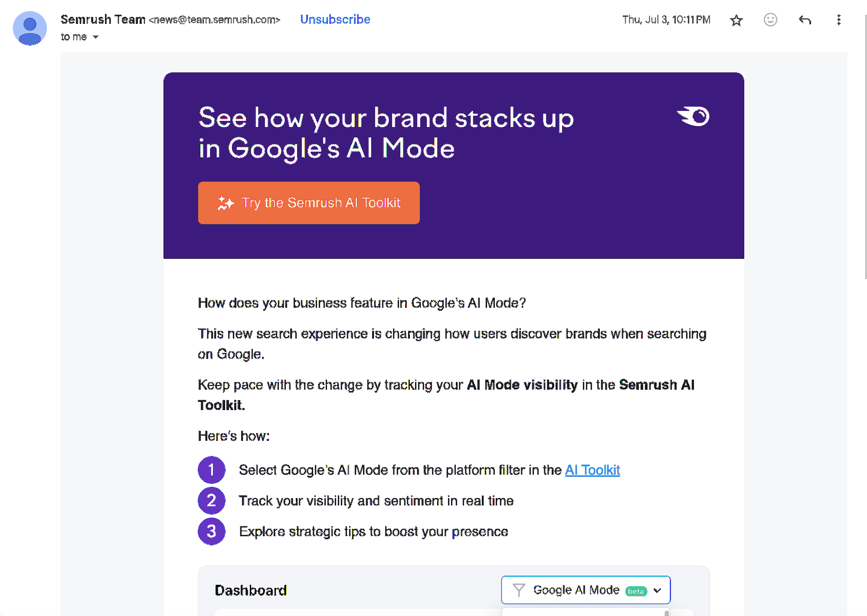Reply to the Semrush email
Image resolution: width=867 pixels, height=616 pixels.
804,20
